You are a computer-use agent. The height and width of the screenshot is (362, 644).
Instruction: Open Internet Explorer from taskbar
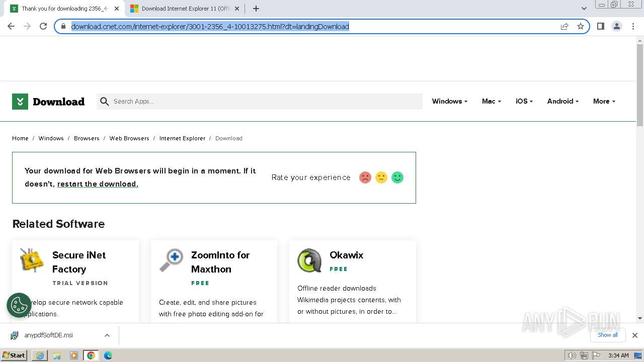click(40, 355)
